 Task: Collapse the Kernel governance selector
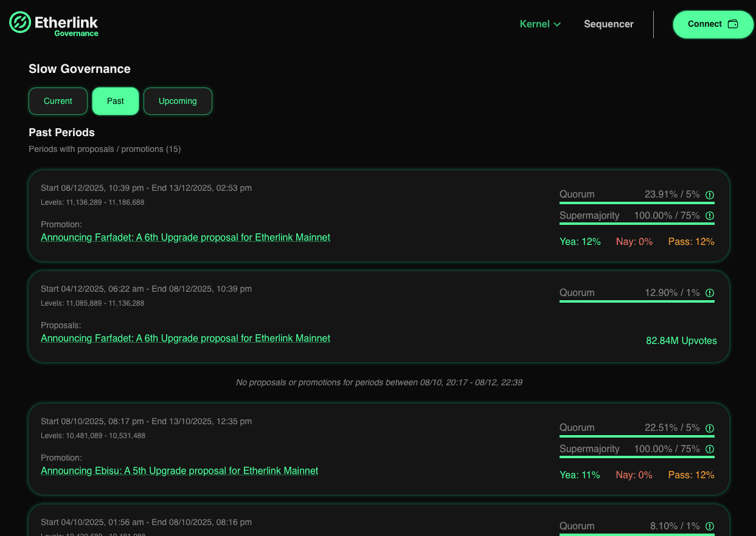539,24
